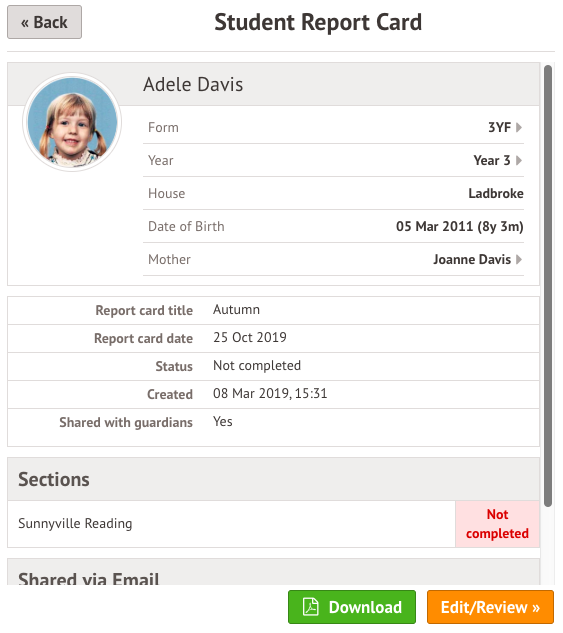
Task: Click the Shared via Email header
Action: [273, 573]
